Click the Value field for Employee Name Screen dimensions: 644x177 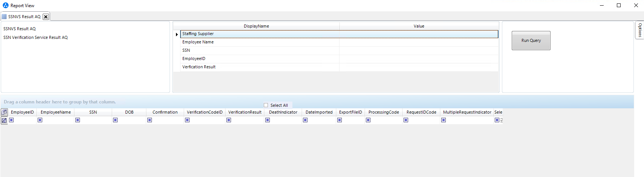(x=418, y=42)
